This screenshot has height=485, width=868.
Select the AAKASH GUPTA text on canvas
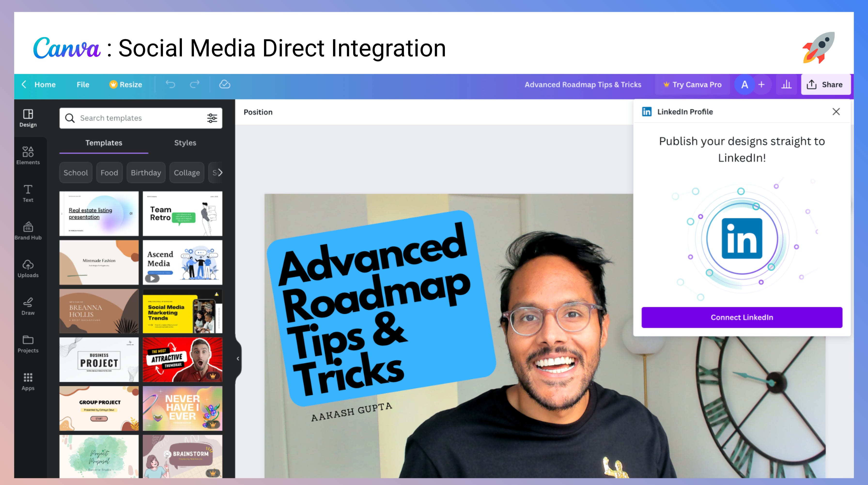(x=351, y=412)
